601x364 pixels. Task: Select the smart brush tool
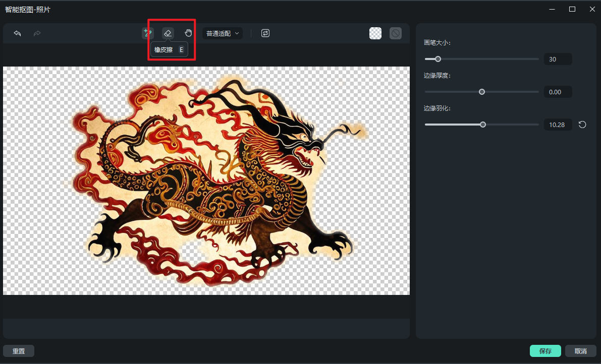[147, 33]
